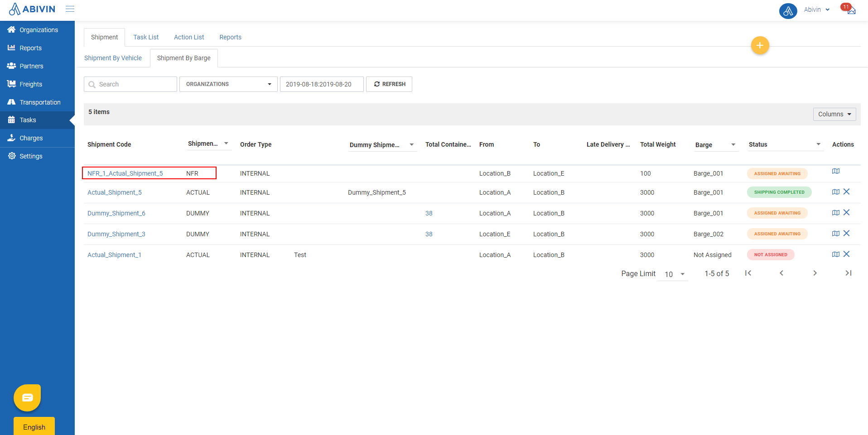Click the Dummy_Shipment_5 cell
The image size is (868, 435).
(x=377, y=192)
